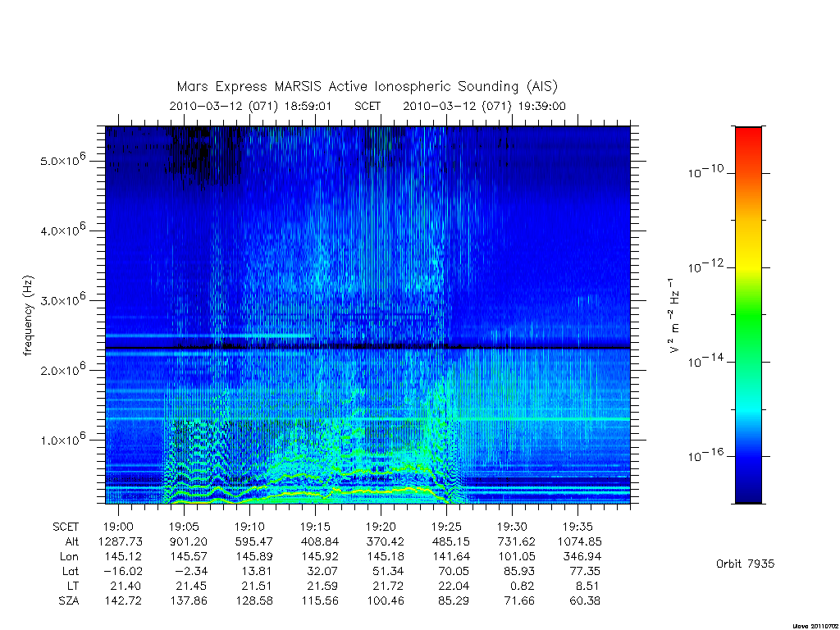Click latitude value 77.35
This screenshot has height=630, width=840.
[584, 571]
